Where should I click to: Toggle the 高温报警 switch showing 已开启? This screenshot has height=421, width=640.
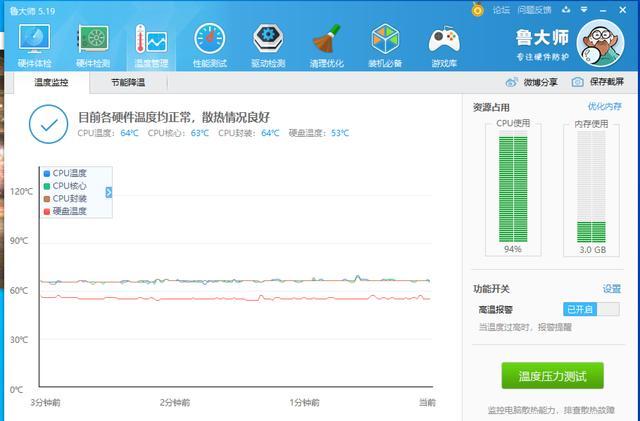[x=591, y=309]
